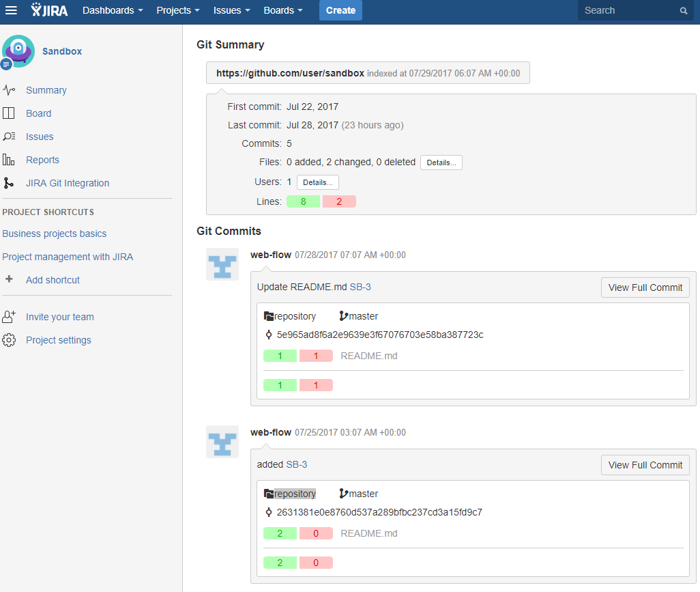The image size is (700, 592).
Task: Click commit hash icon next to 5e965ad8f6a2e
Action: pyautogui.click(x=269, y=335)
